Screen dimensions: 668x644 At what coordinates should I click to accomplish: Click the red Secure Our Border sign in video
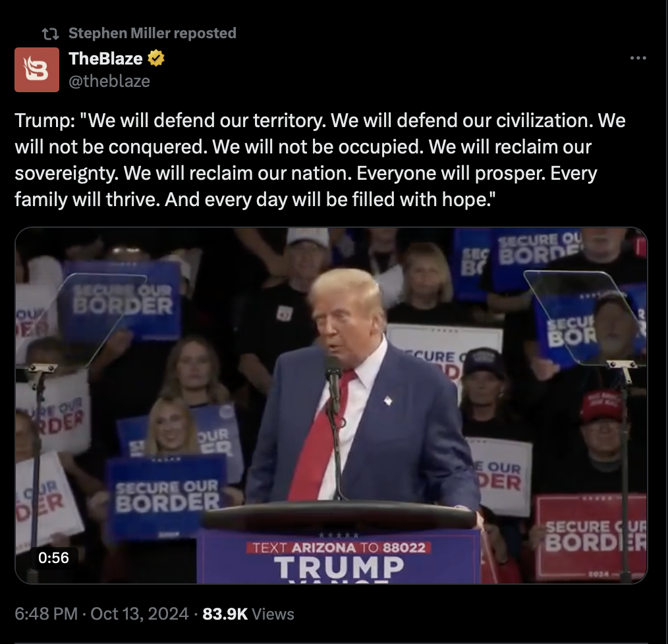point(592,537)
